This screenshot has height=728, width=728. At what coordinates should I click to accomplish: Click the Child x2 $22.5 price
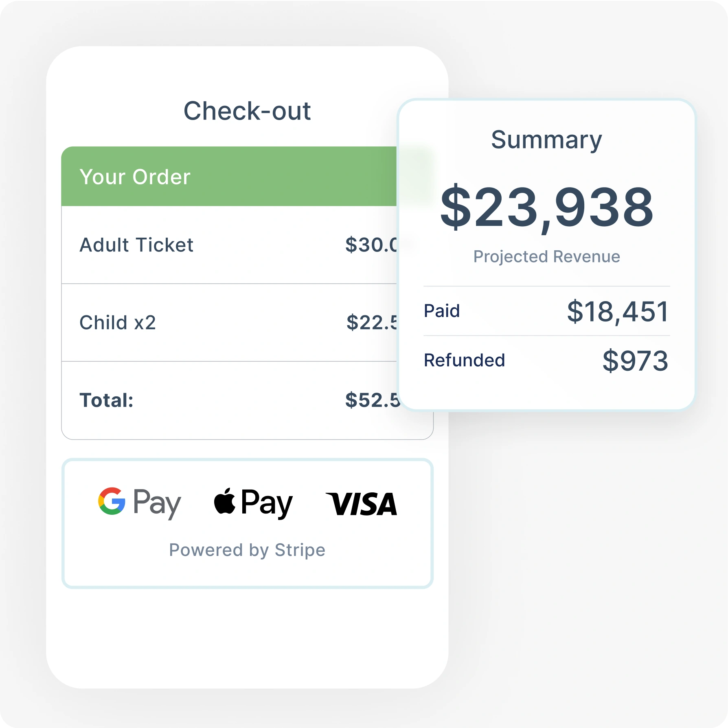371,323
